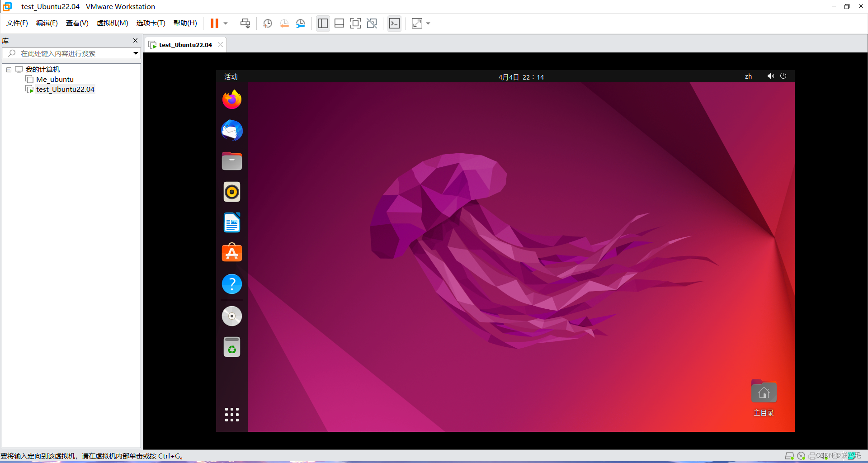Open the 主目录 home folder on desktop
Image resolution: width=868 pixels, height=463 pixels.
click(x=764, y=398)
